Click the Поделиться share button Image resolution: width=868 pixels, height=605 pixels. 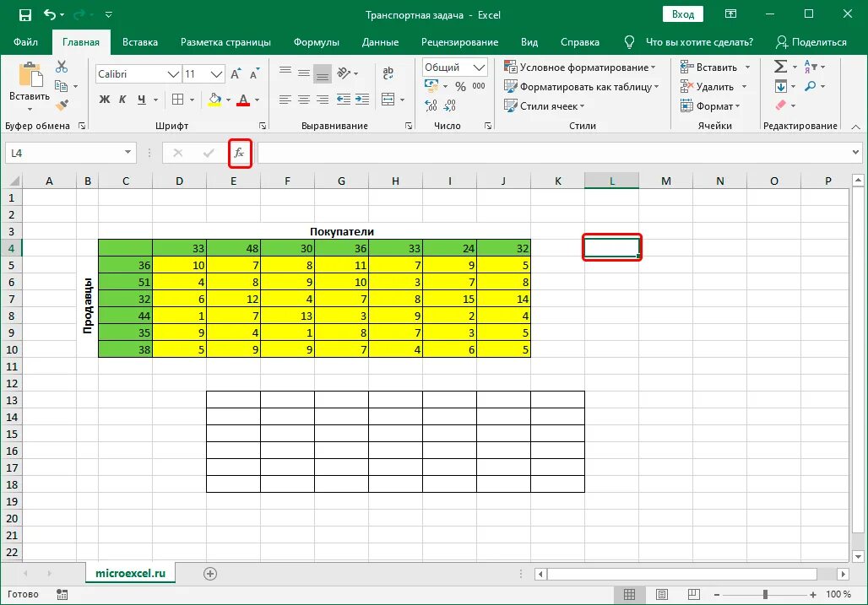point(811,42)
